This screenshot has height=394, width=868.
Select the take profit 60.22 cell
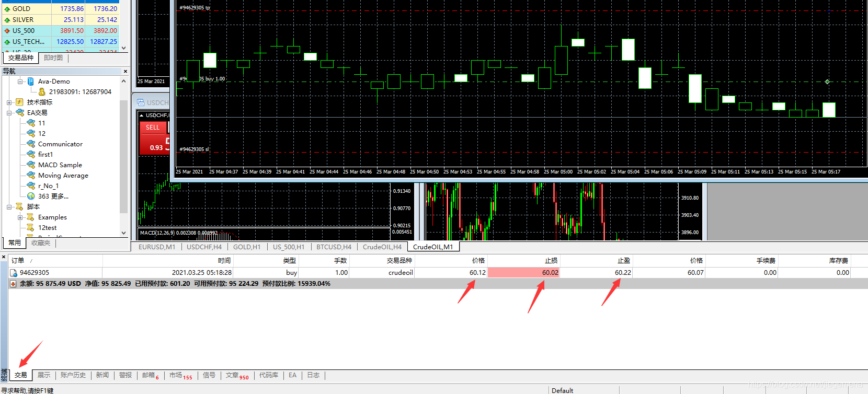click(596, 273)
